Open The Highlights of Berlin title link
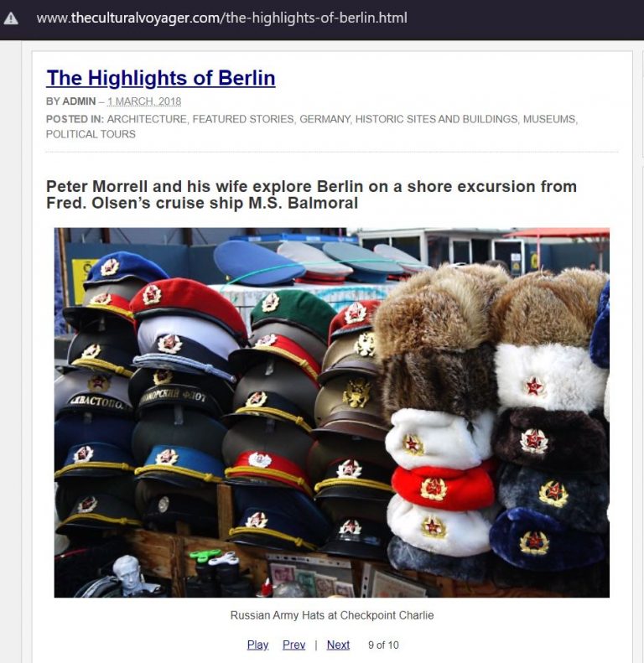The height and width of the screenshot is (663, 644). tap(161, 78)
